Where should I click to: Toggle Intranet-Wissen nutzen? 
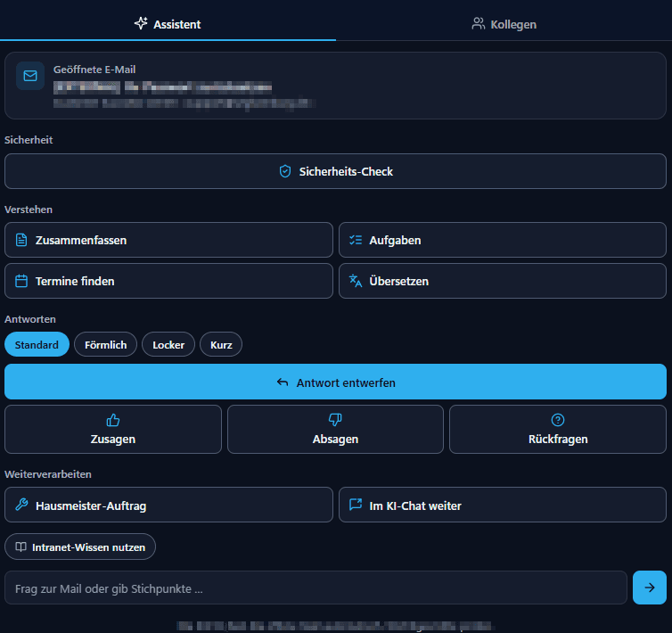coord(80,547)
